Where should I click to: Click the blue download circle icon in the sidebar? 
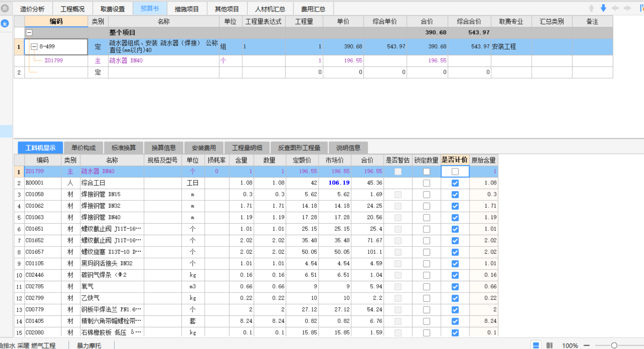tap(5, 24)
